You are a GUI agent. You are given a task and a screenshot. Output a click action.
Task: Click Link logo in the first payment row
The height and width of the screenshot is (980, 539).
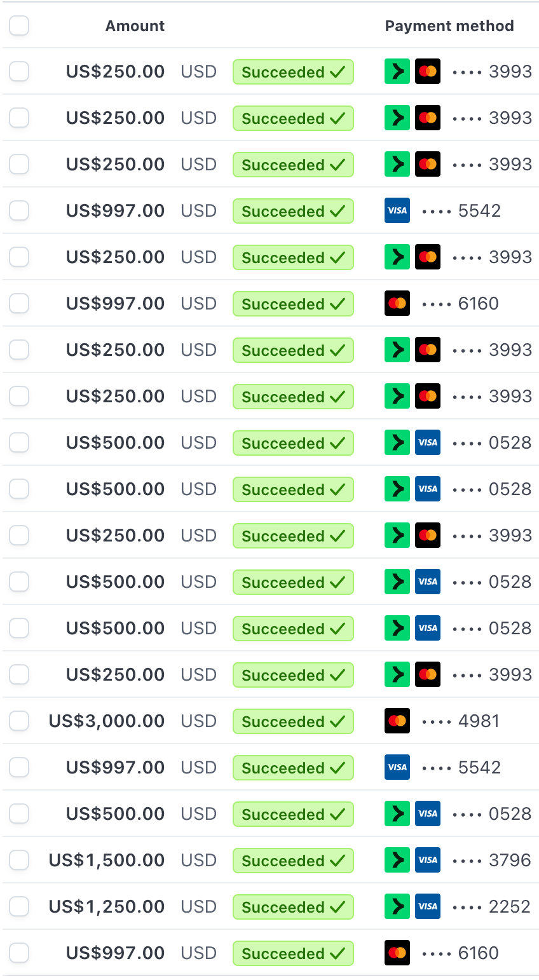click(x=397, y=71)
